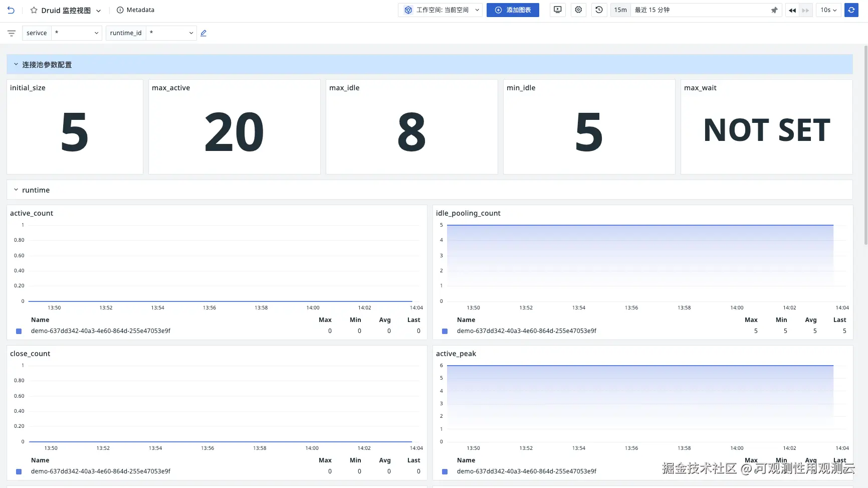The image size is (868, 488).
Task: Edit view variables pencil icon
Action: (203, 33)
